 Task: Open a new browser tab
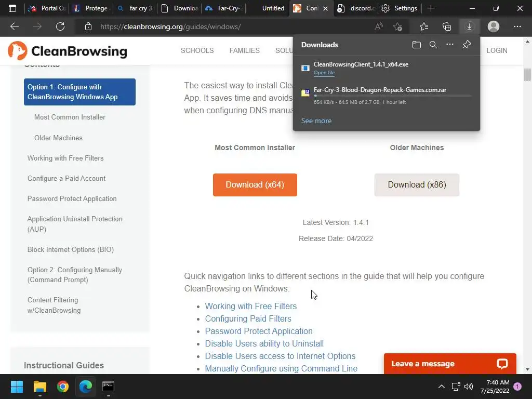(431, 8)
